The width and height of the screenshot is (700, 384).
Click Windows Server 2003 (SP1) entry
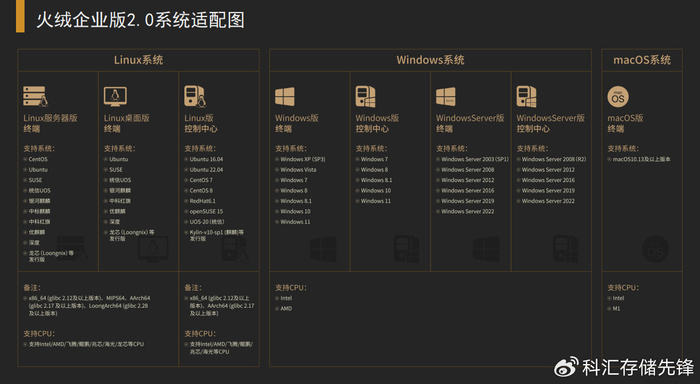[x=475, y=159]
